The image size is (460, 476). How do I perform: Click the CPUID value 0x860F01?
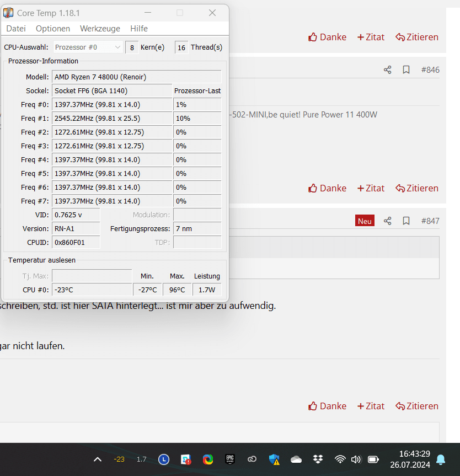[x=76, y=243]
